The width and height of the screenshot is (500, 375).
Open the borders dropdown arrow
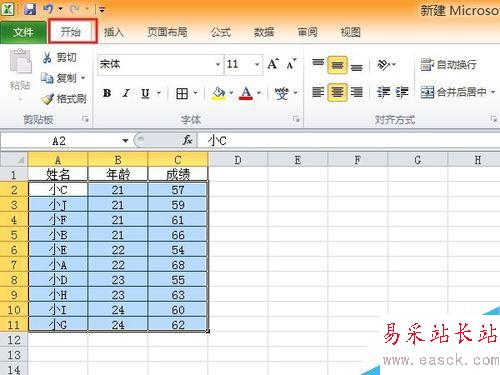pyautogui.click(x=196, y=93)
